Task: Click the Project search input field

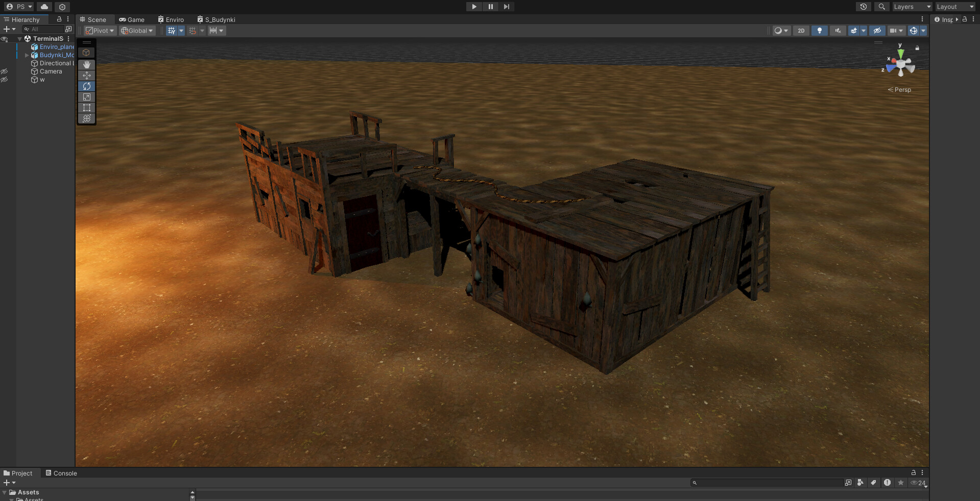Action: pyautogui.click(x=766, y=483)
